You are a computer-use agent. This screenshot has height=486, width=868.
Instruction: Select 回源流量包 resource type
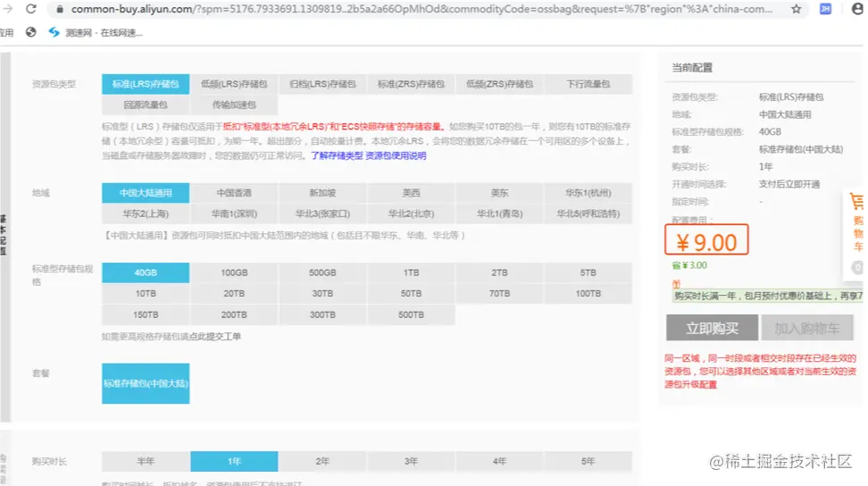[x=146, y=105]
